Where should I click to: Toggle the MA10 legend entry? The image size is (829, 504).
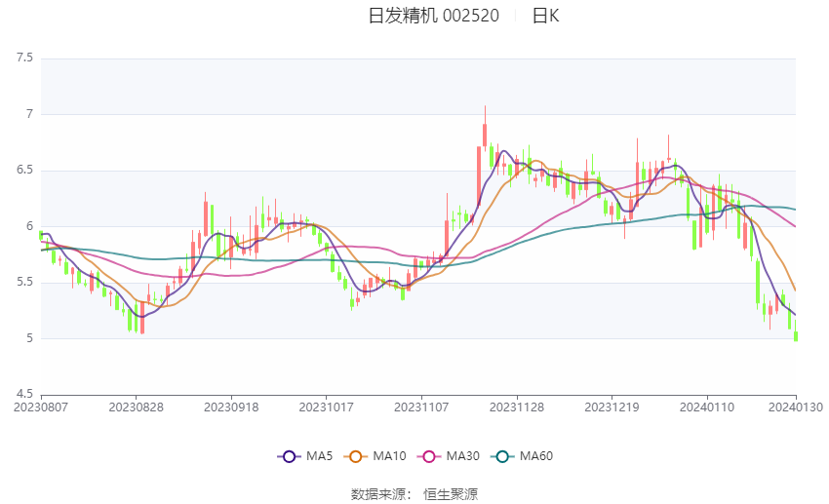pos(375,456)
